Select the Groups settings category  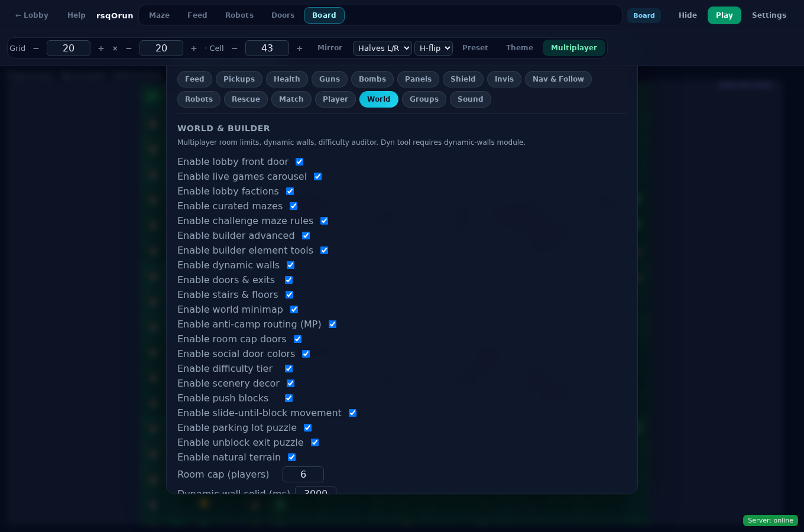424,99
